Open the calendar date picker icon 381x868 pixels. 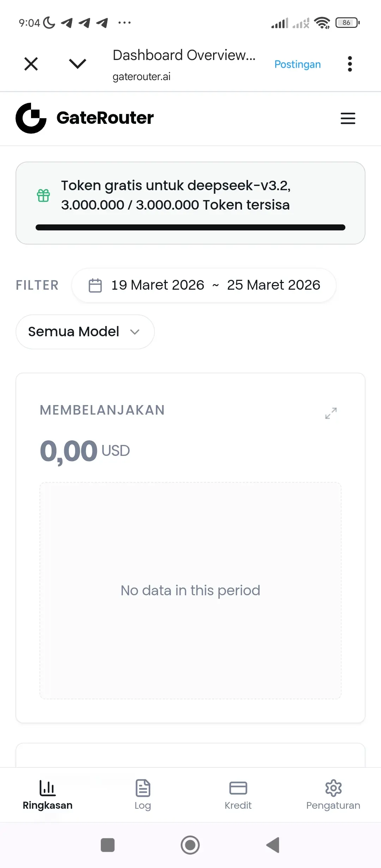(x=95, y=285)
